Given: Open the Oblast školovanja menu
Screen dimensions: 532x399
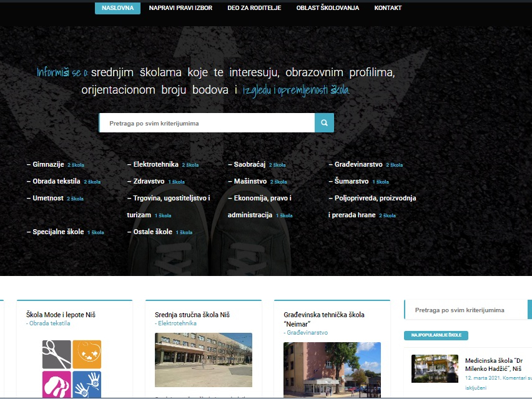Looking at the screenshot, I should tap(327, 8).
